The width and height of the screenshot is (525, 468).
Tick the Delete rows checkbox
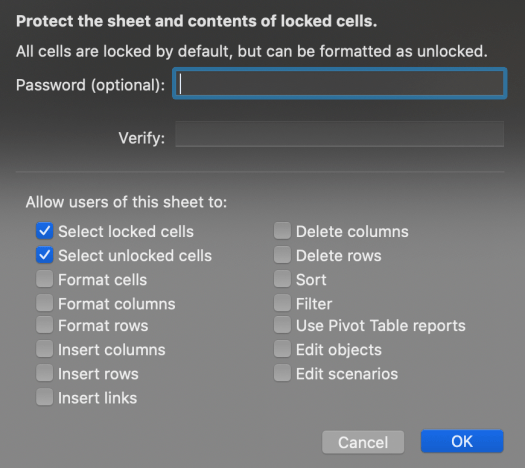click(282, 255)
